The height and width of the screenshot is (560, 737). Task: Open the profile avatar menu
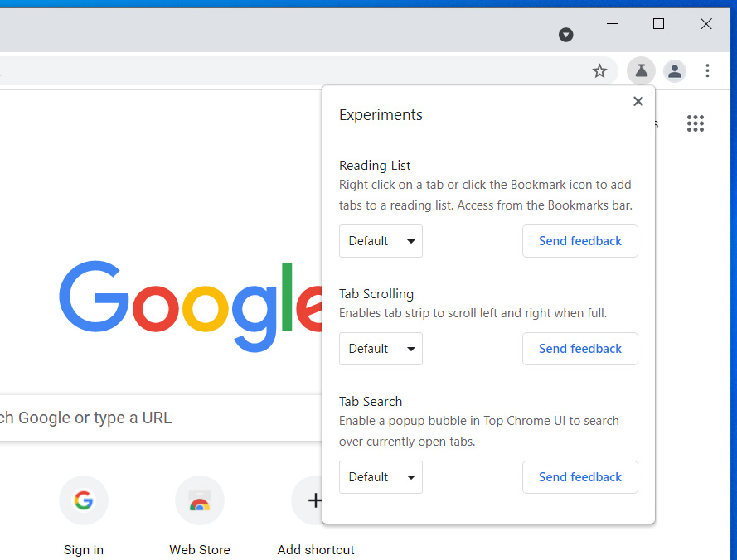[675, 71]
